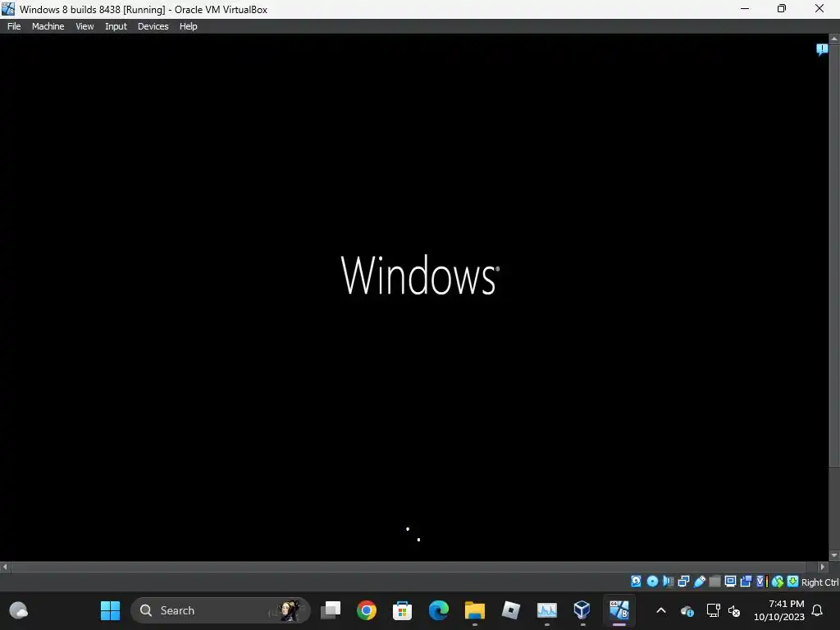Click the keyboard capture green arrow icon

click(792, 582)
